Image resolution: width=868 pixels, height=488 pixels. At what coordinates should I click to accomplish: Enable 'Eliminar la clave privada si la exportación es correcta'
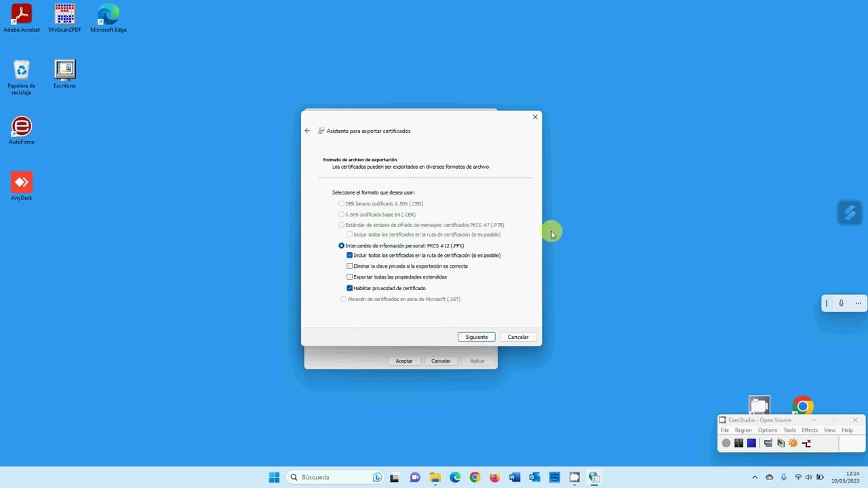[350, 266]
